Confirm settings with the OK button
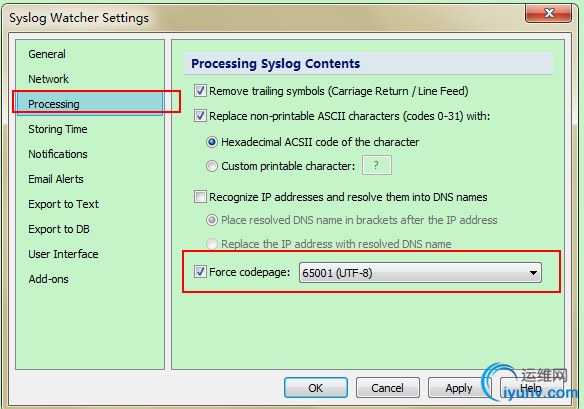 tap(316, 388)
